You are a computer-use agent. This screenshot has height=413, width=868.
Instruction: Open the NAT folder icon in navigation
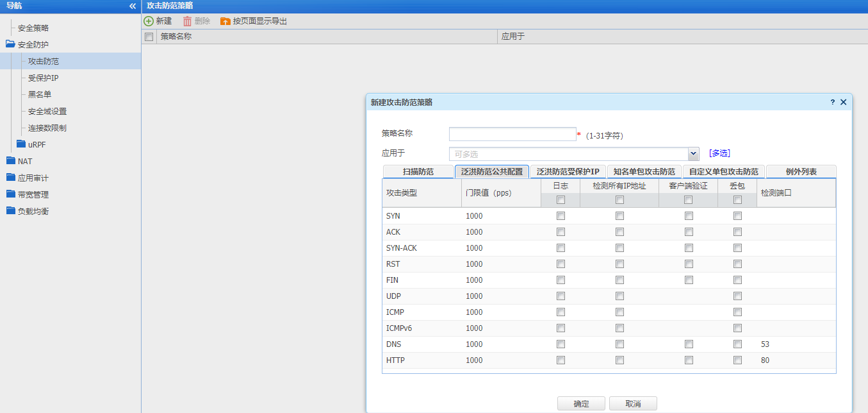[x=10, y=161]
